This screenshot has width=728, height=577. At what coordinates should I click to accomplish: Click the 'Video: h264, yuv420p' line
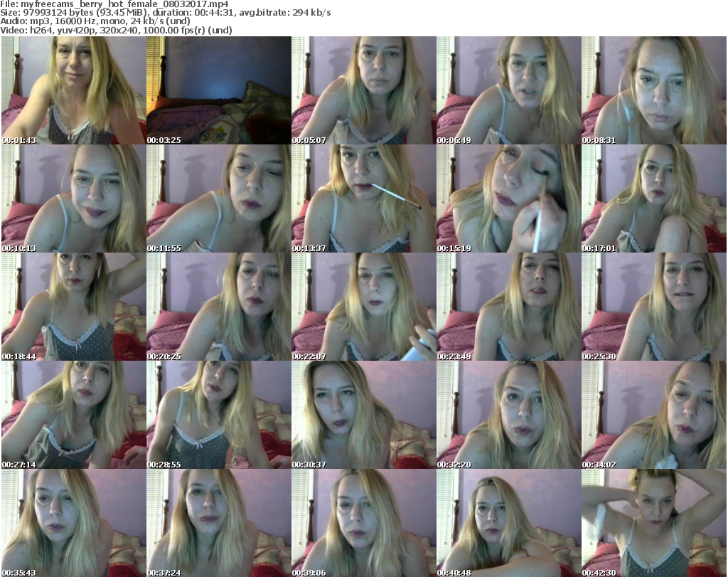click(116, 30)
